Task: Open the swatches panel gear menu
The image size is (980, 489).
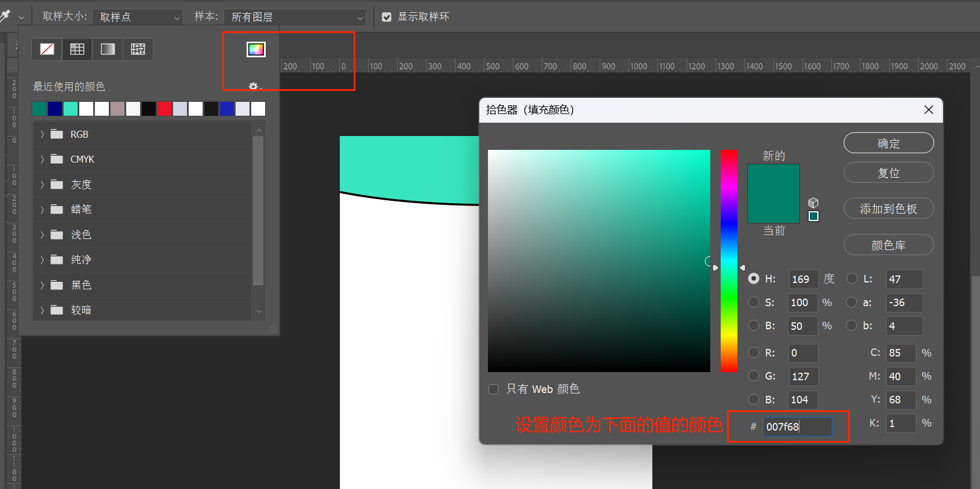Action: click(254, 86)
